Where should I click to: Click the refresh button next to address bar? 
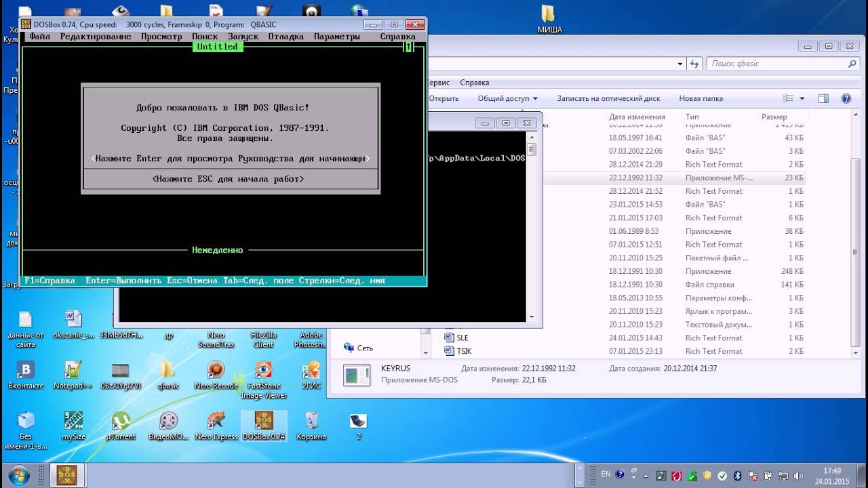(694, 64)
